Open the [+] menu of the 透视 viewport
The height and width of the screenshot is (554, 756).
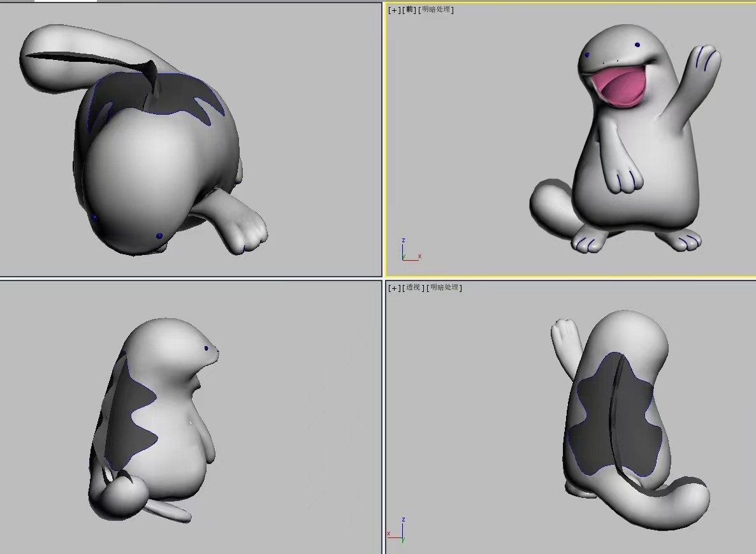[394, 288]
